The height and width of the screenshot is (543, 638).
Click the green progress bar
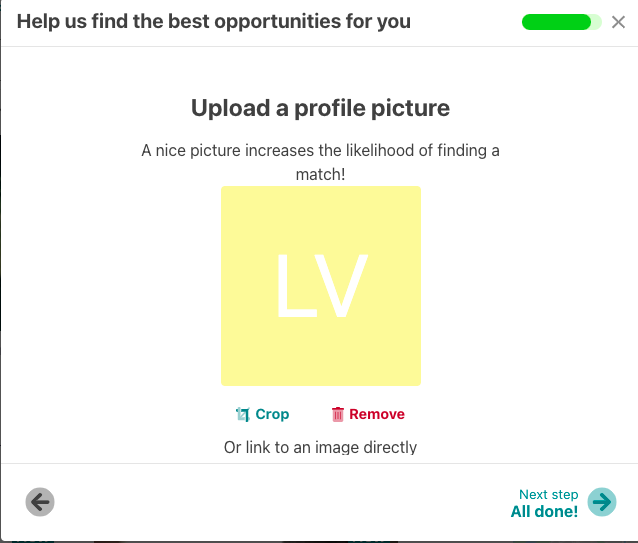click(x=556, y=22)
